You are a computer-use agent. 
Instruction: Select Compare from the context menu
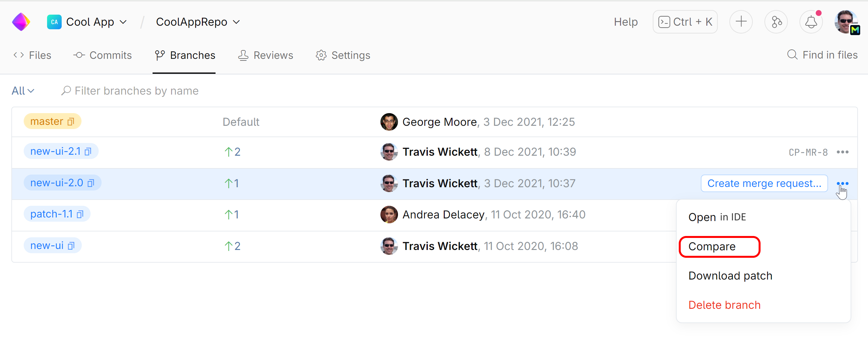pyautogui.click(x=712, y=247)
